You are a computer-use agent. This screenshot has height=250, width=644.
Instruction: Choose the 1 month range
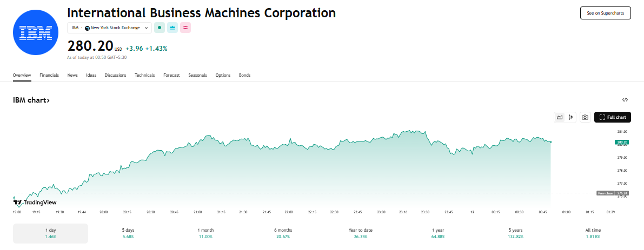(206, 234)
